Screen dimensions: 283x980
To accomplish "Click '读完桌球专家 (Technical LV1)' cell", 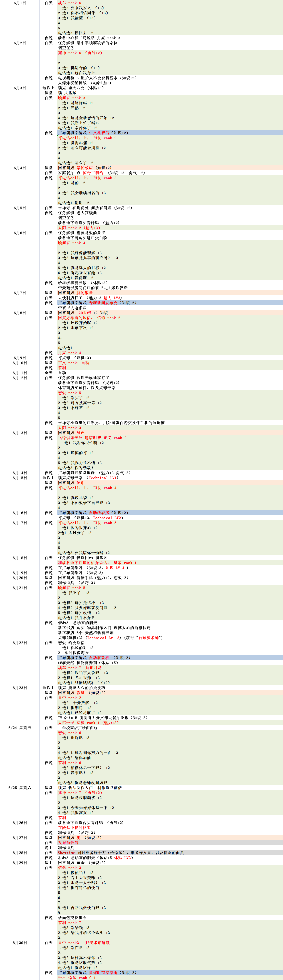I will click(x=170, y=477).
